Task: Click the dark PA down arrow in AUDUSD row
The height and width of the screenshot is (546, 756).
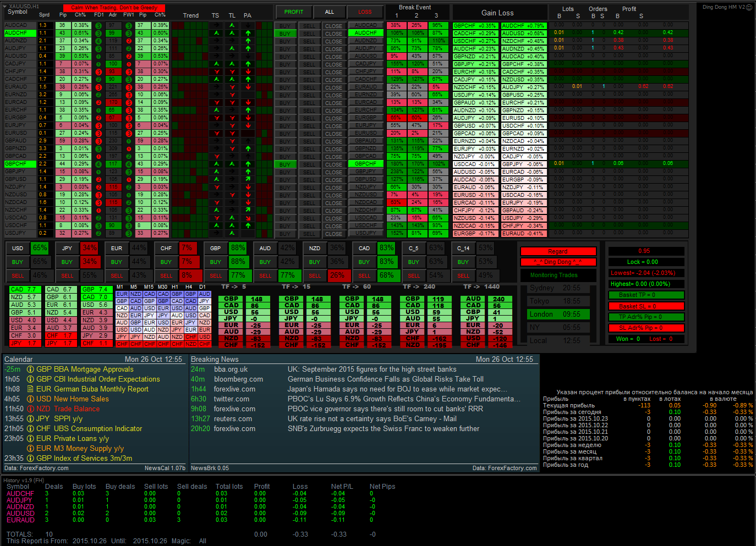Action: (248, 56)
